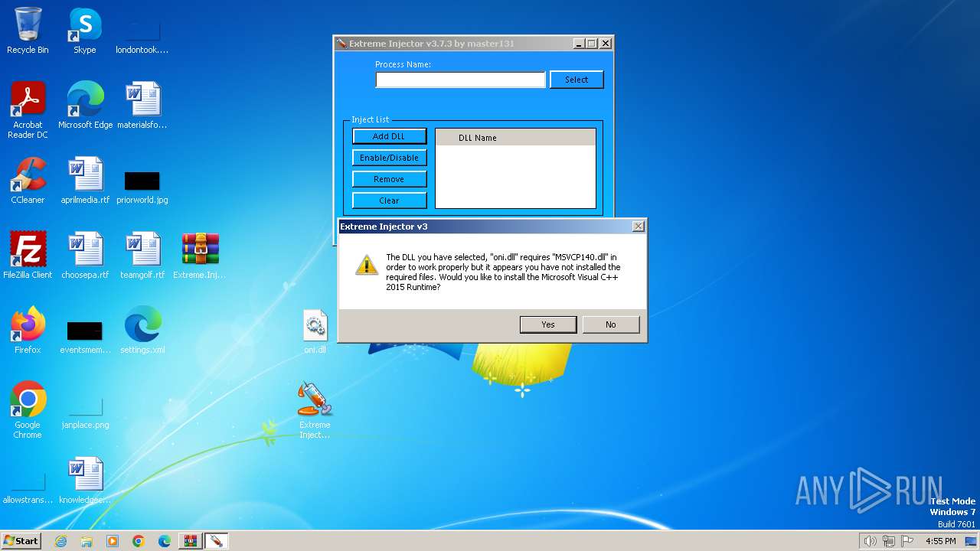
Task: Open the network tray icon
Action: 889,541
